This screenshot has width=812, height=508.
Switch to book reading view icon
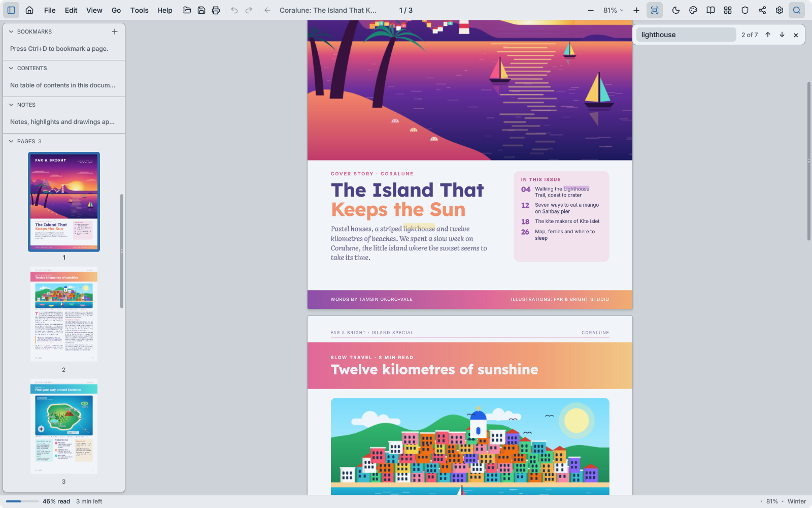pos(710,10)
